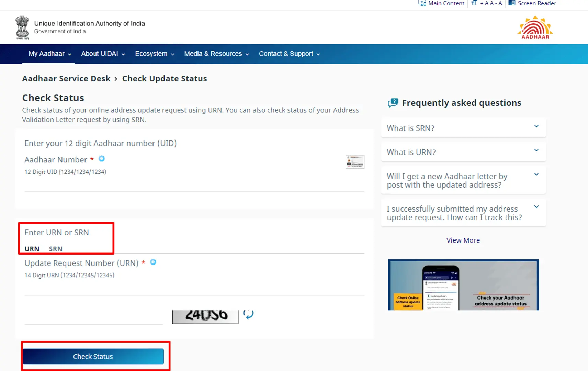This screenshot has height=371, width=588.
Task: Expand the 'What is URN?' question
Action: 463,152
